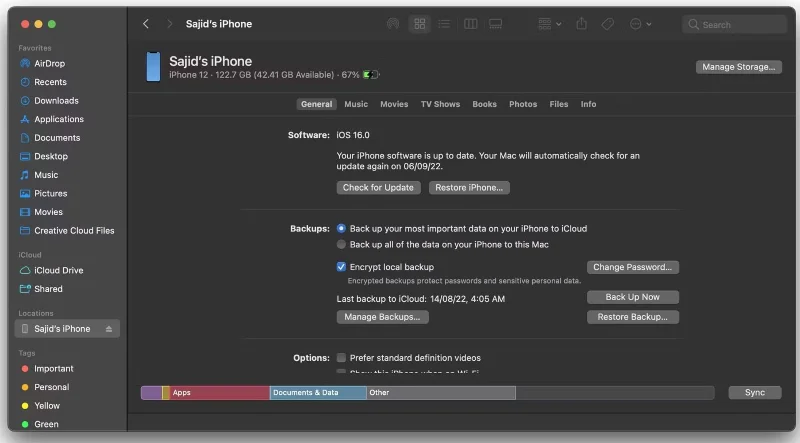This screenshot has width=800, height=443.
Task: Open the TV Shows tab
Action: (440, 104)
